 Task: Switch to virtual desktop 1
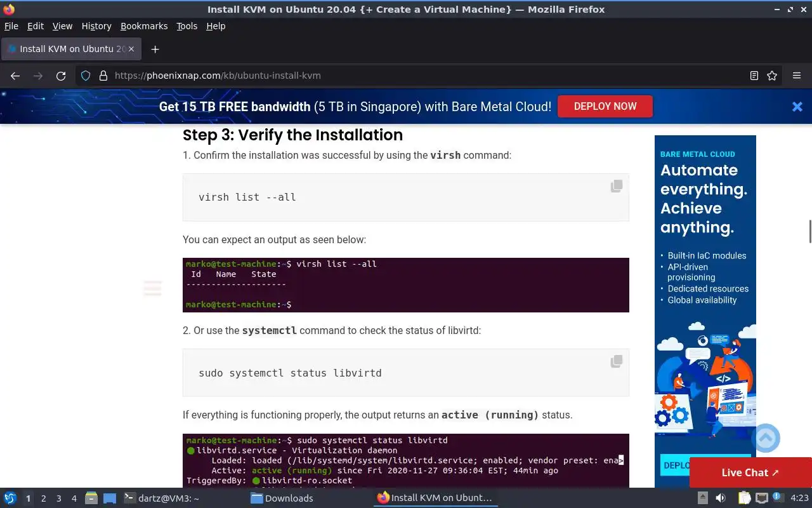(28, 498)
